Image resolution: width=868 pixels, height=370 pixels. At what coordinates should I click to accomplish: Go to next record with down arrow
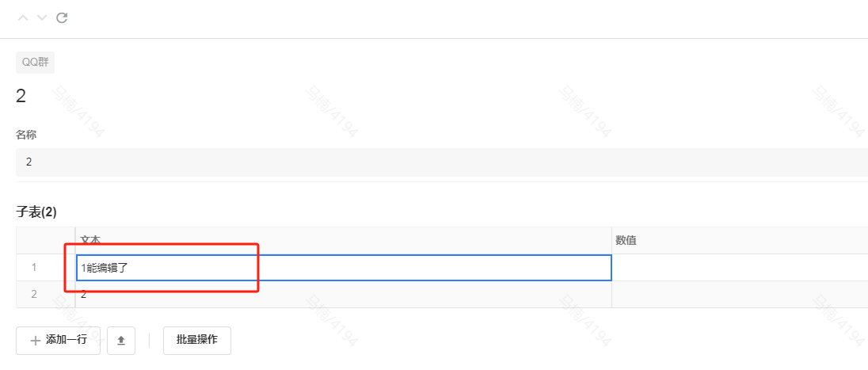(42, 17)
